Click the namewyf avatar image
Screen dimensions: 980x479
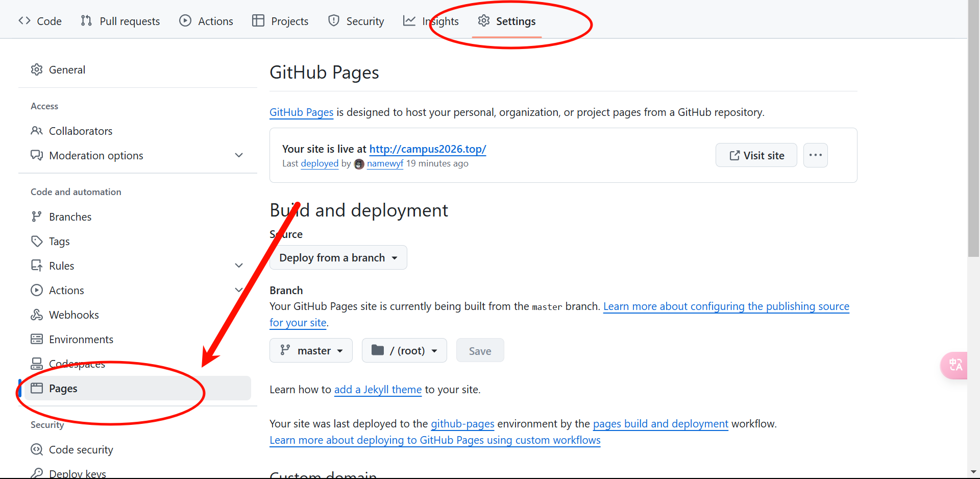(359, 164)
